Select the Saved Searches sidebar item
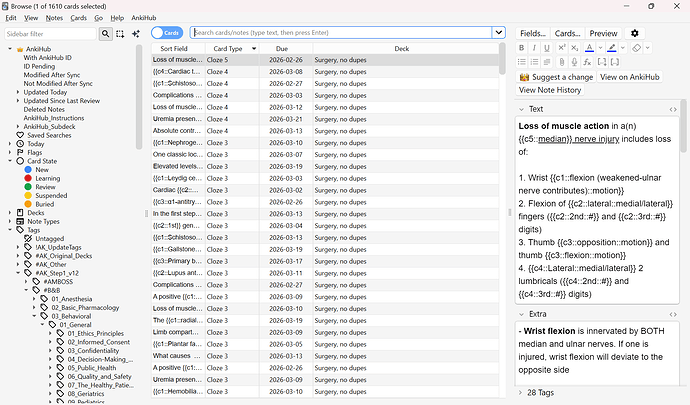 coord(49,135)
